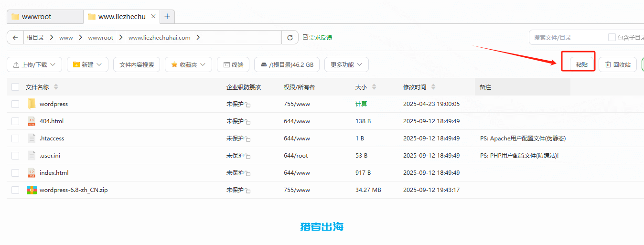Click lock icon in wordpress folder row
Image resolution: width=644 pixels, height=245 pixels.
click(x=248, y=105)
